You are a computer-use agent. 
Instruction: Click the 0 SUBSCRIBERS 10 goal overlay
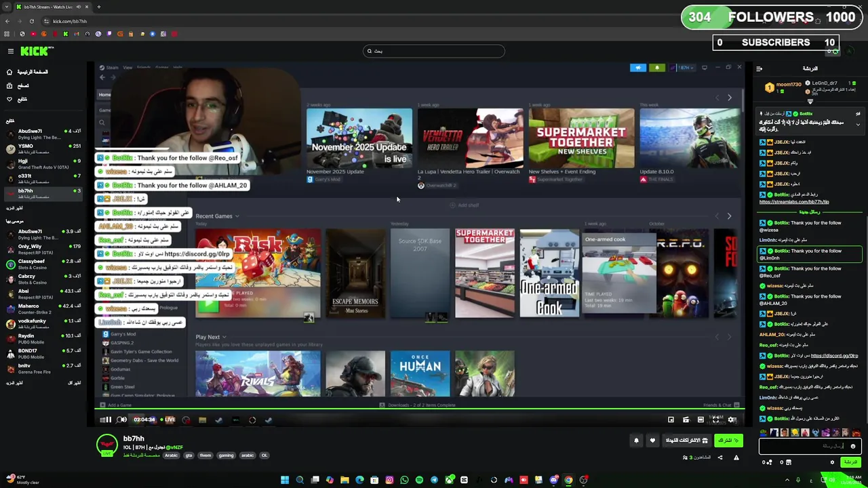776,43
